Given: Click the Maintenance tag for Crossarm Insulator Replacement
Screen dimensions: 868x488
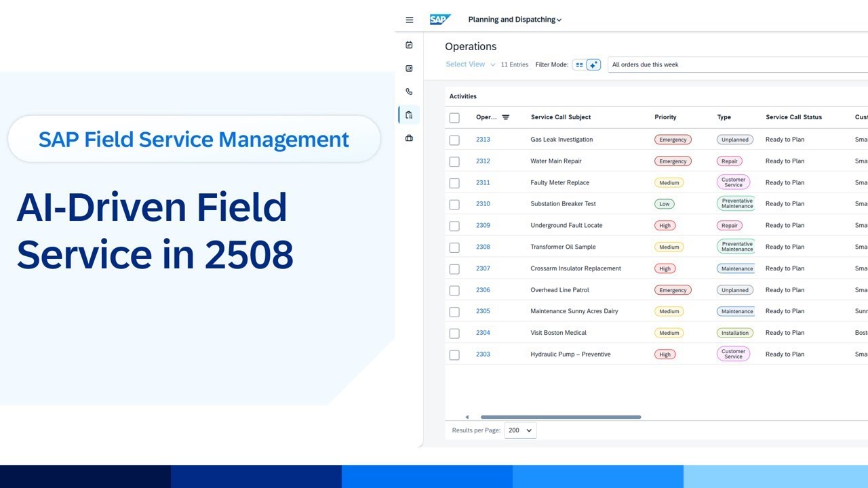Looking at the screenshot, I should click(x=736, y=268).
